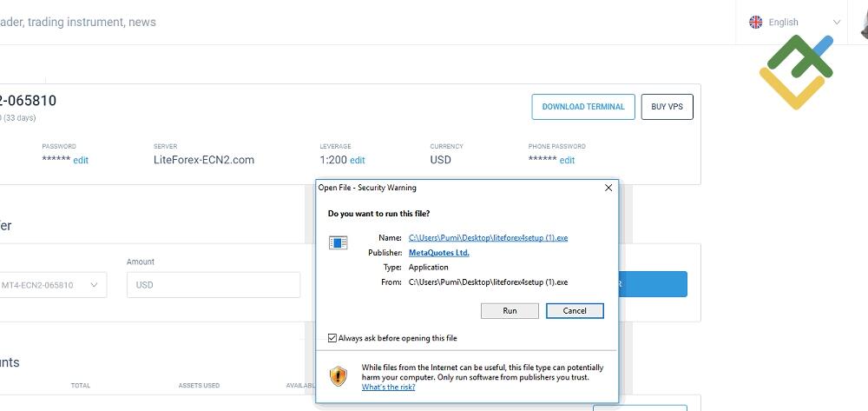Click the LiteForex-ECN2.com server text
Screen dimensions: 868x411
(x=204, y=160)
